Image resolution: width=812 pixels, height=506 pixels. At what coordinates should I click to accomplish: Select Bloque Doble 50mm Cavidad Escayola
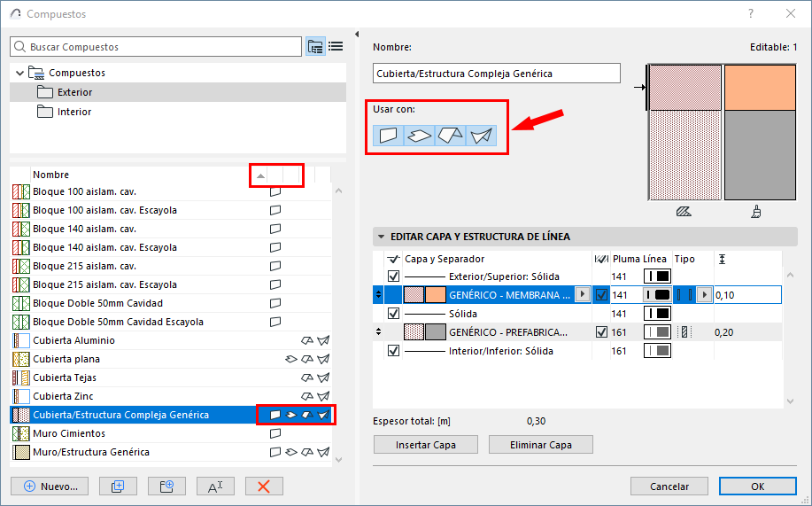[171, 322]
